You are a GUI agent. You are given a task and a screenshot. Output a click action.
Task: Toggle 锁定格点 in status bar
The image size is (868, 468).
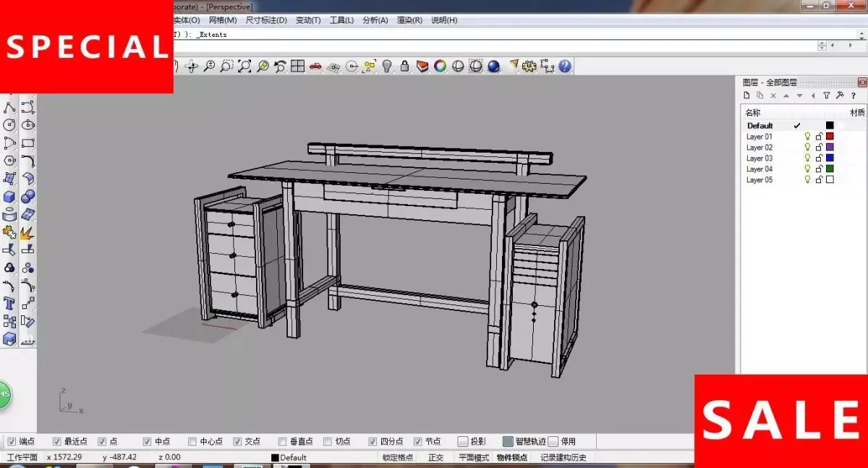pyautogui.click(x=398, y=457)
